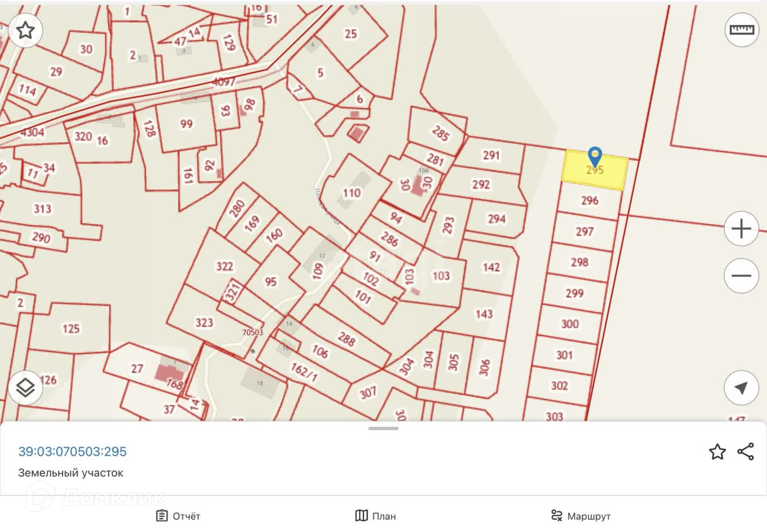The height and width of the screenshot is (532, 767).
Task: Select parcel 110 on the map
Action: (352, 193)
